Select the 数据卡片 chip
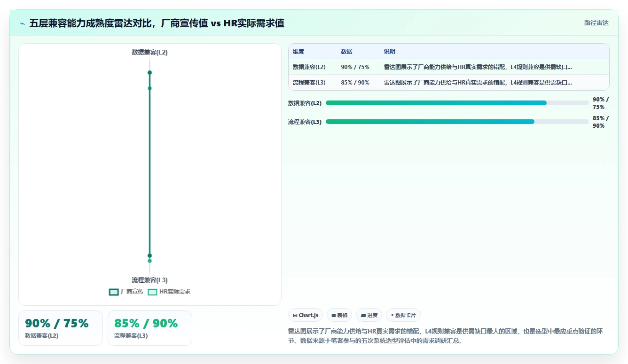Image resolution: width=628 pixels, height=364 pixels. pyautogui.click(x=403, y=315)
